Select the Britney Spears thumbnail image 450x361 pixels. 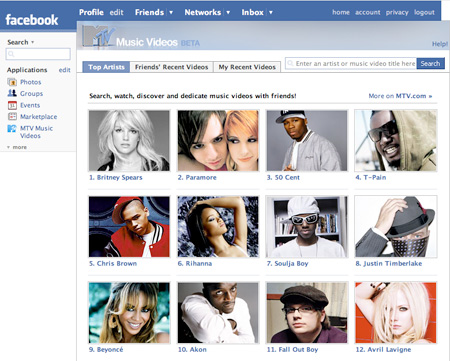point(129,141)
